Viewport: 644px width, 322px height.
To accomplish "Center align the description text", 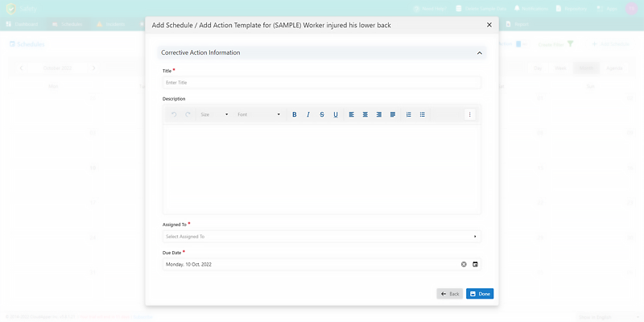I will click(x=365, y=114).
